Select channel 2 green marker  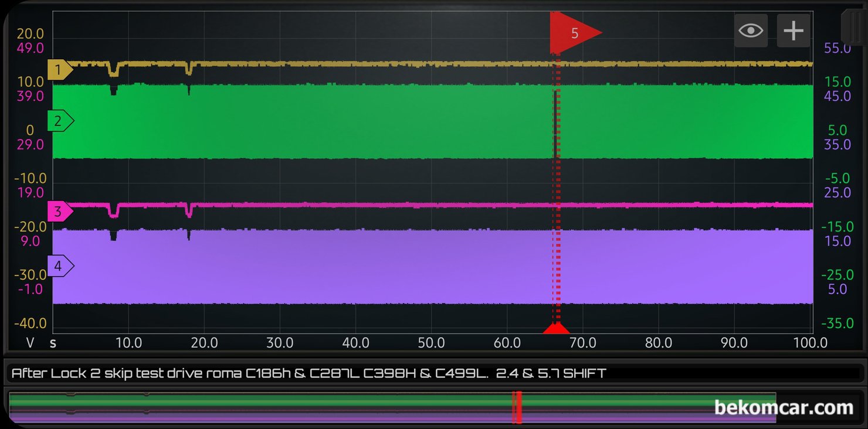(x=61, y=121)
